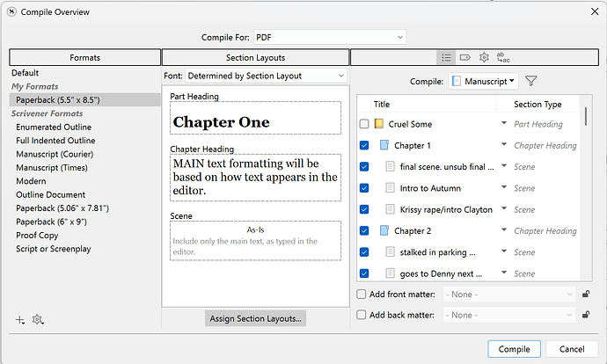
Task: Click the Chapter 2 document icon
Action: pyautogui.click(x=384, y=230)
